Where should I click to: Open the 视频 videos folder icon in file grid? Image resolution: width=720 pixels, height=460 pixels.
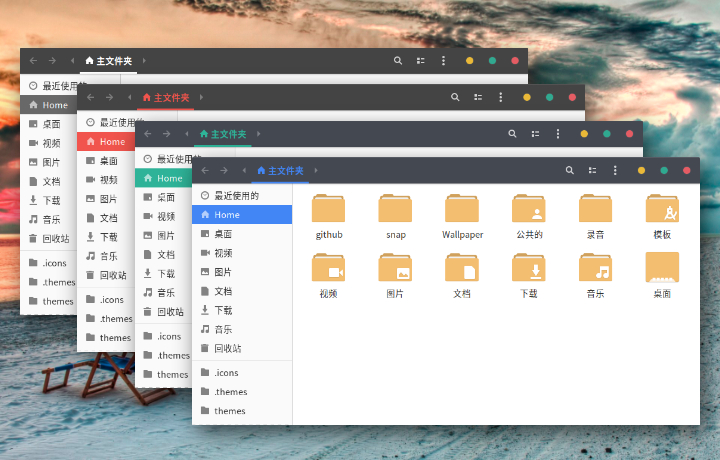pos(328,267)
